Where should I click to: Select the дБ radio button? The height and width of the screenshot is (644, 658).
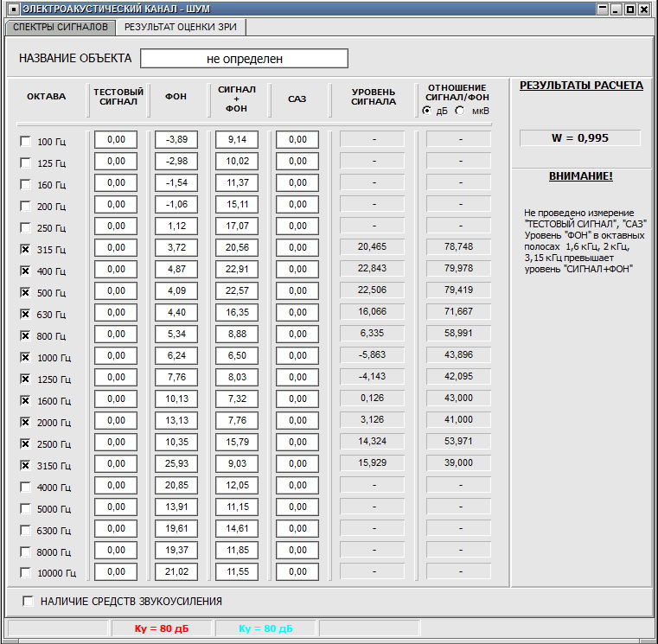(427, 111)
